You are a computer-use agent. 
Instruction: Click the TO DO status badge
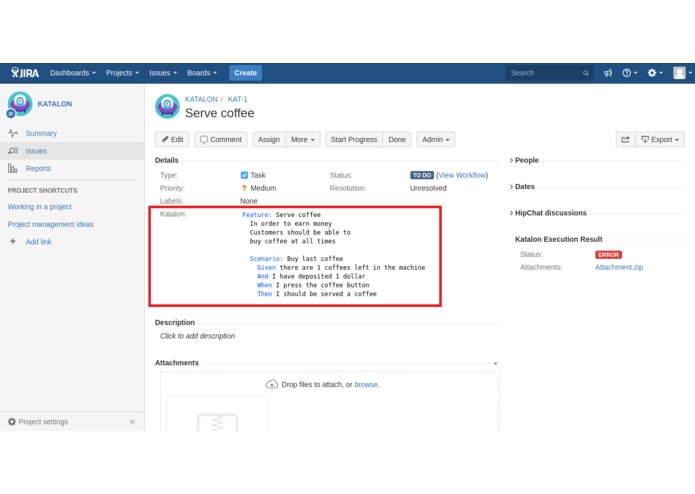click(422, 175)
